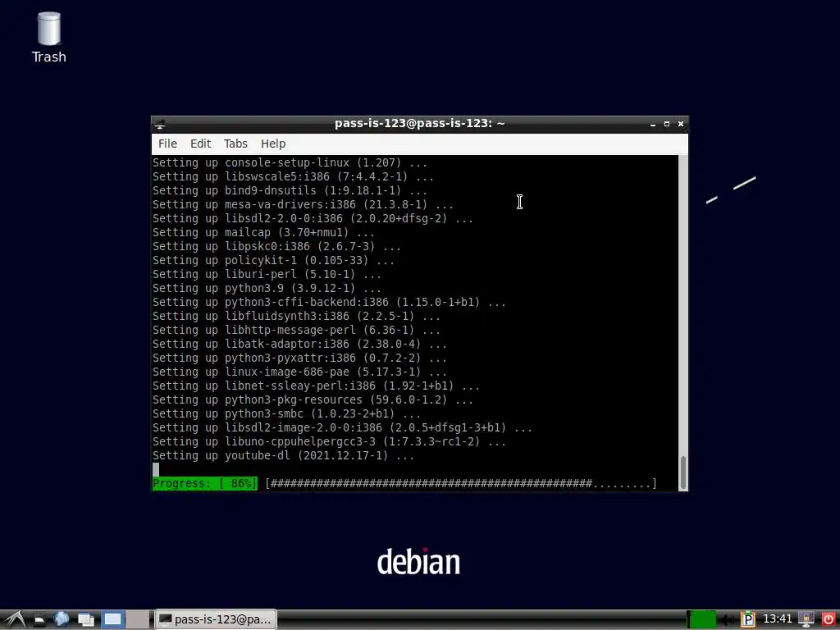Launch the web browser from the panel
The height and width of the screenshot is (630, 840).
(62, 619)
